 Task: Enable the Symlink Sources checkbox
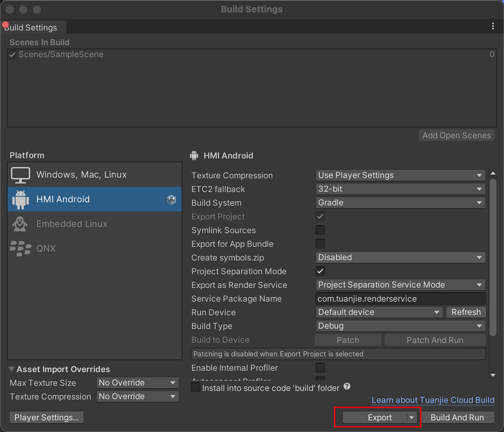(320, 231)
